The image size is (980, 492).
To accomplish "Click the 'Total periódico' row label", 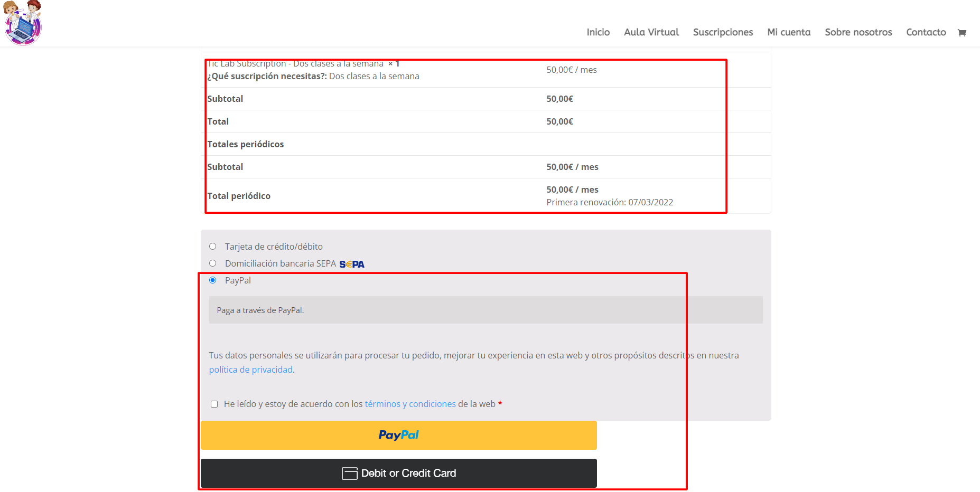I will point(239,196).
